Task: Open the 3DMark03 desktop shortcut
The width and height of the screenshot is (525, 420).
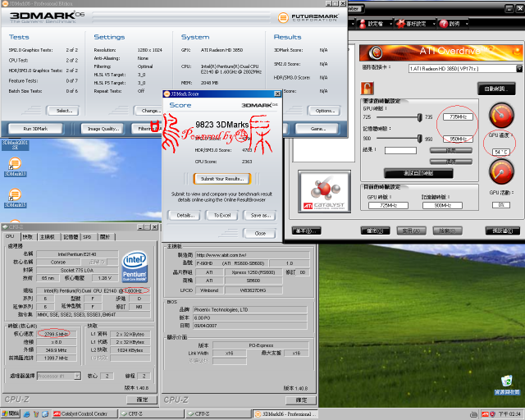Action: tap(15, 167)
